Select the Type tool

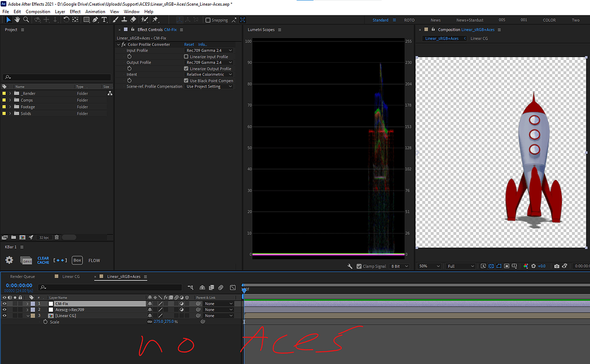(x=104, y=20)
